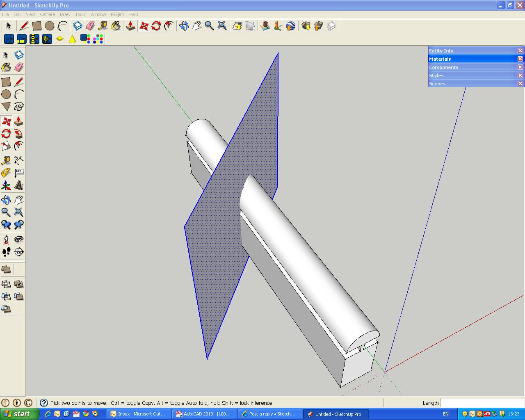Select the Arc tool in left toolbar
This screenshot has width=525, height=420.
coord(19,94)
